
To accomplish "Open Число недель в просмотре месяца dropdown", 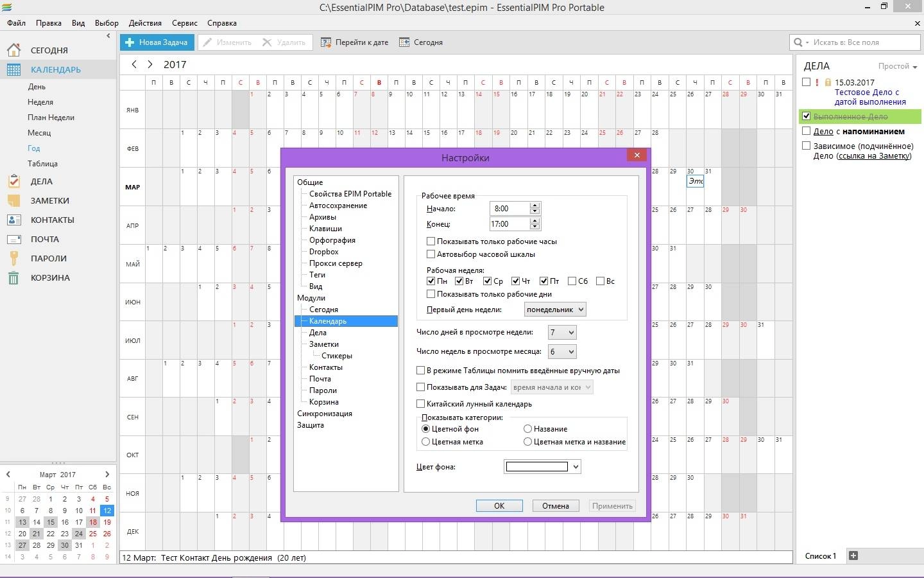I will (x=562, y=351).
